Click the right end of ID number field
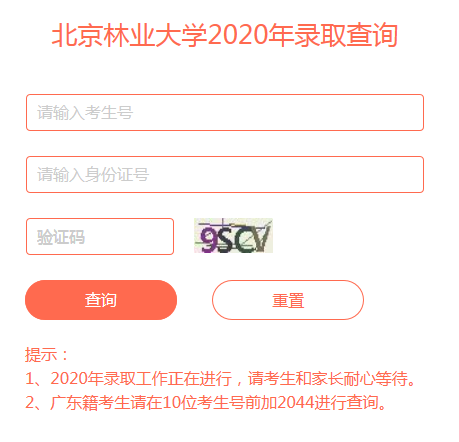459x442 pixels. click(x=410, y=174)
